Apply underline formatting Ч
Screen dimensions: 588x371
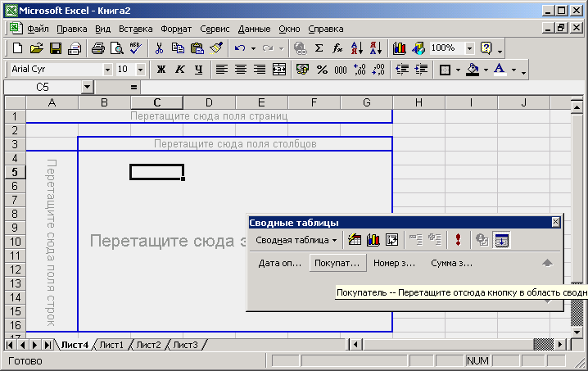pos(199,70)
